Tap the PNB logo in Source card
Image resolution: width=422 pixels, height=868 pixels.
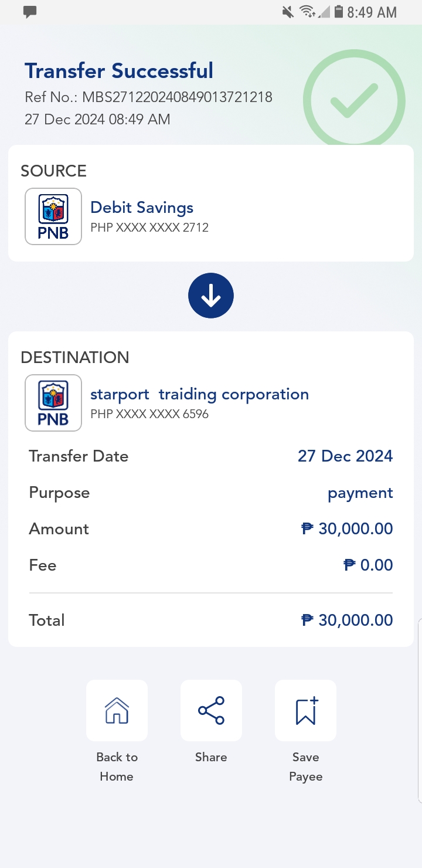(53, 216)
